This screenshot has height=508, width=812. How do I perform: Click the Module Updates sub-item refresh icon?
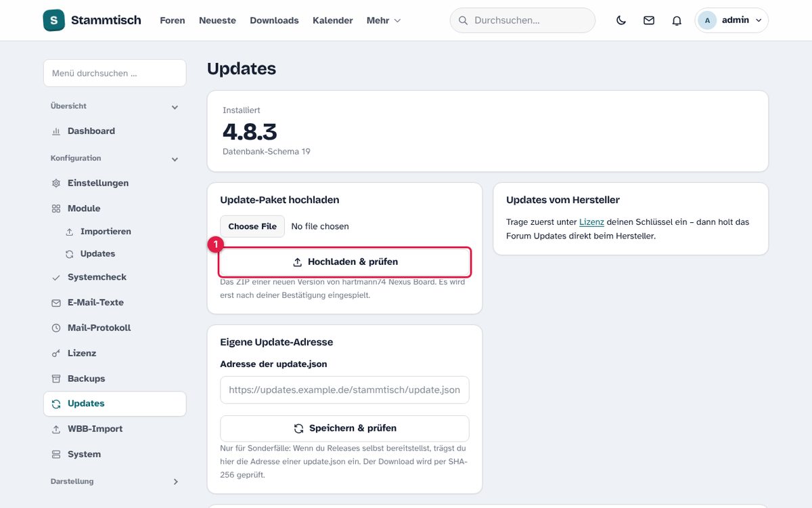69,254
